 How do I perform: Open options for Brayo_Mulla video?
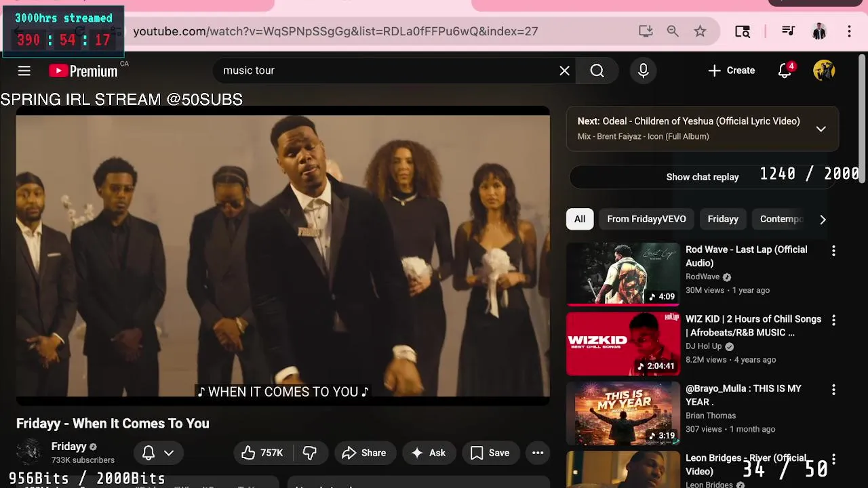[x=833, y=390]
